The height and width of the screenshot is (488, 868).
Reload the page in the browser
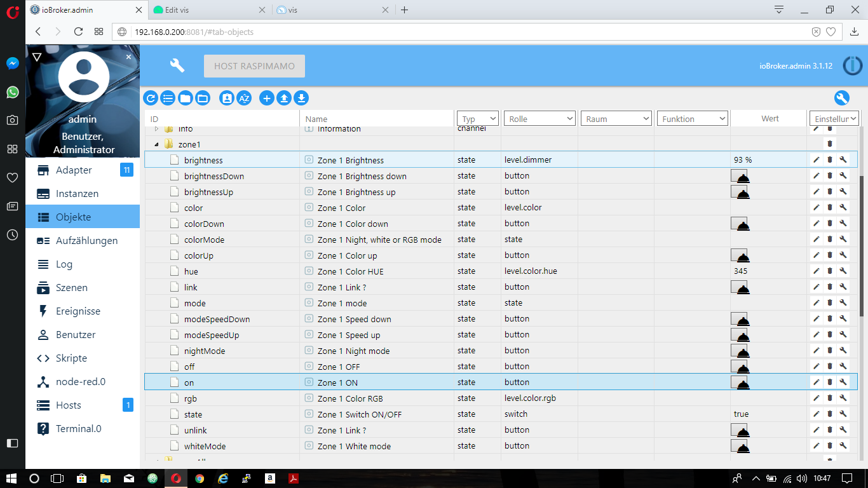pyautogui.click(x=78, y=32)
